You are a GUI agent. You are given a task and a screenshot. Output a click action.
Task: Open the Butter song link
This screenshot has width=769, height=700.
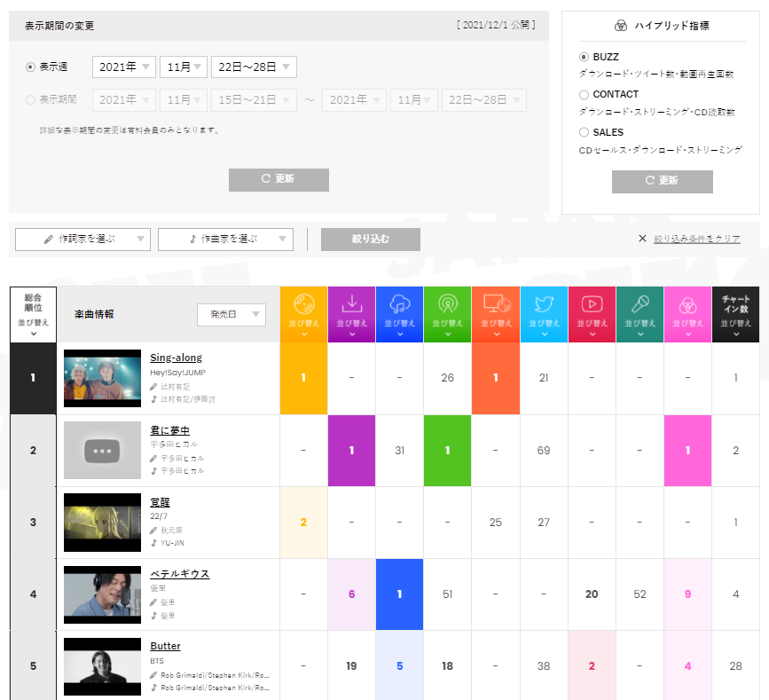pos(165,646)
